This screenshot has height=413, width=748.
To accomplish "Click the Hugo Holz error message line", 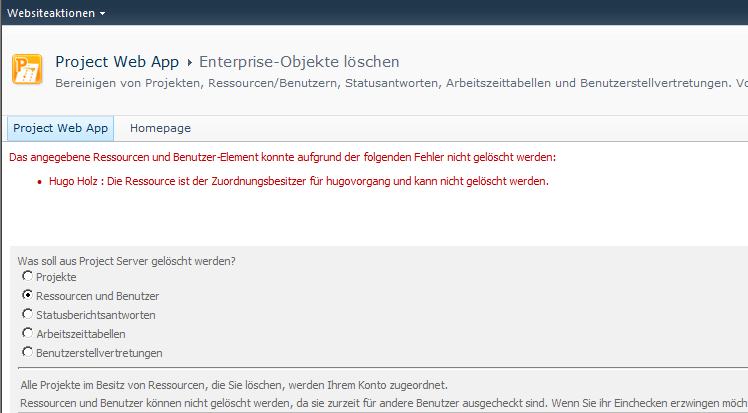I will pos(299,181).
